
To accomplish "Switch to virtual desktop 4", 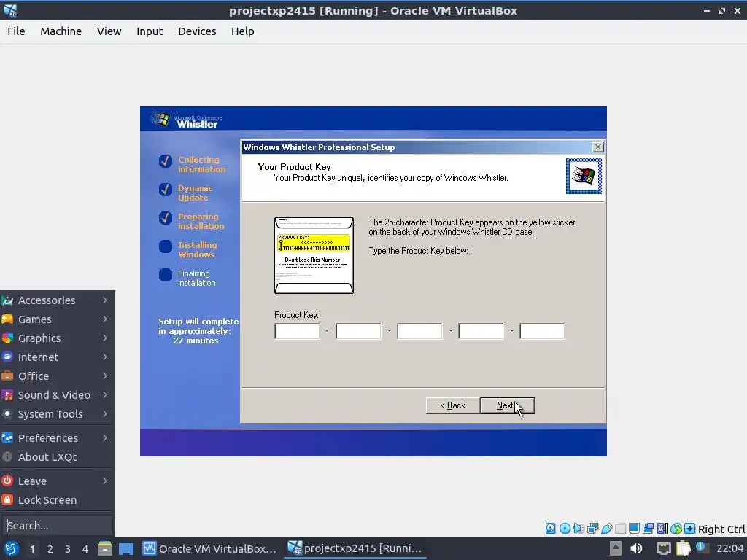I will 85,549.
